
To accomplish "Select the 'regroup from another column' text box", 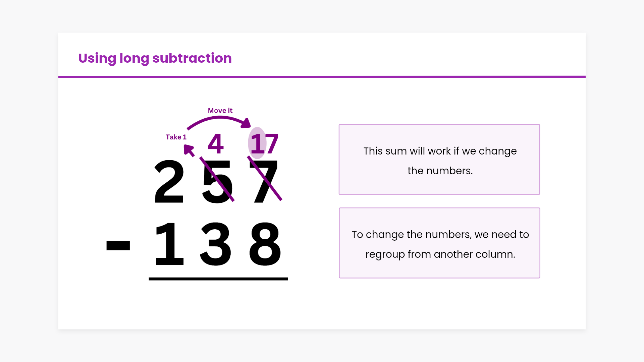I will (439, 243).
